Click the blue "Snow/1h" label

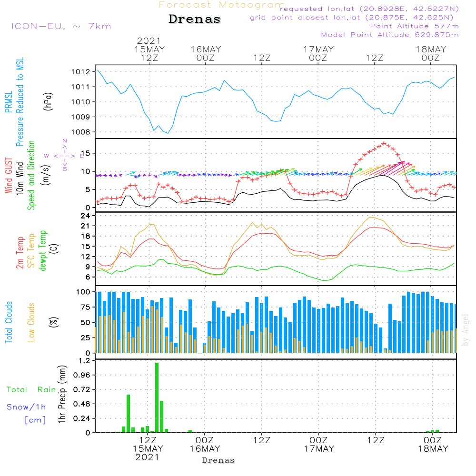click(26, 407)
